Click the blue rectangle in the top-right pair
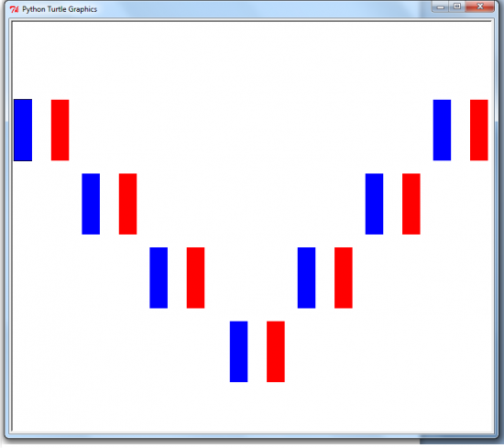The image size is (504, 448). tap(442, 130)
